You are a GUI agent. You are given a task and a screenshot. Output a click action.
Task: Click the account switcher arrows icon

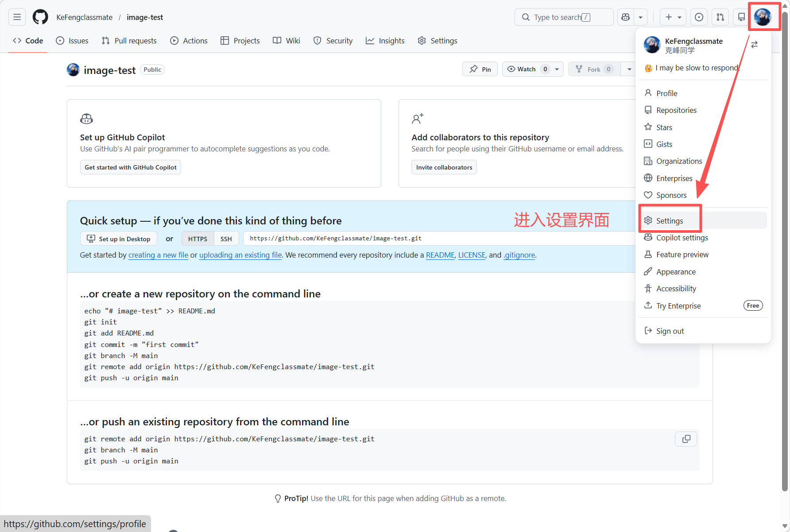click(755, 45)
